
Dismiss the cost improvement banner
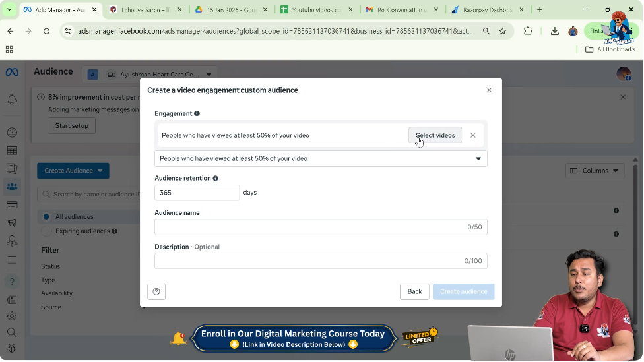[623, 98]
